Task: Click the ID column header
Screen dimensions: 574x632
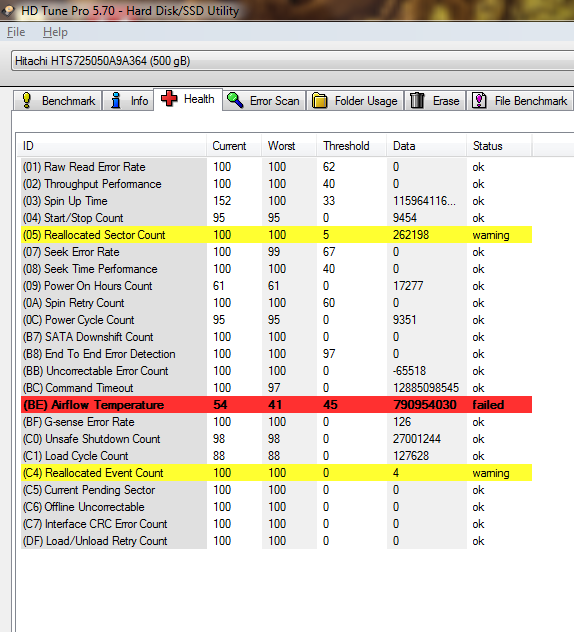Action: pyautogui.click(x=111, y=146)
